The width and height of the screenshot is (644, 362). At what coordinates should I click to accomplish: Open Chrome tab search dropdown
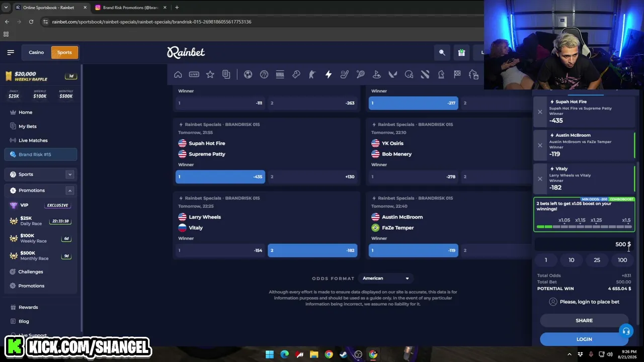(6, 8)
